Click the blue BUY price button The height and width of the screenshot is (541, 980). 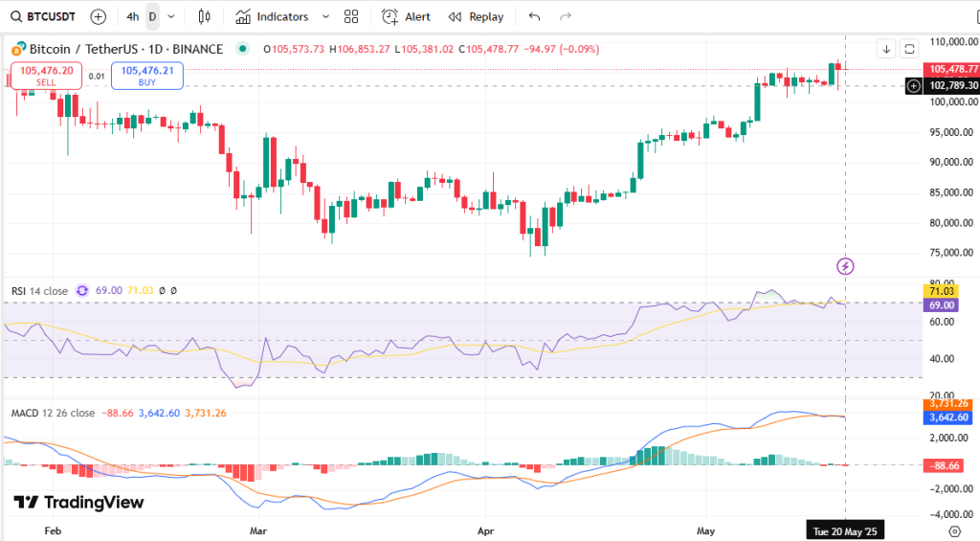click(x=146, y=76)
